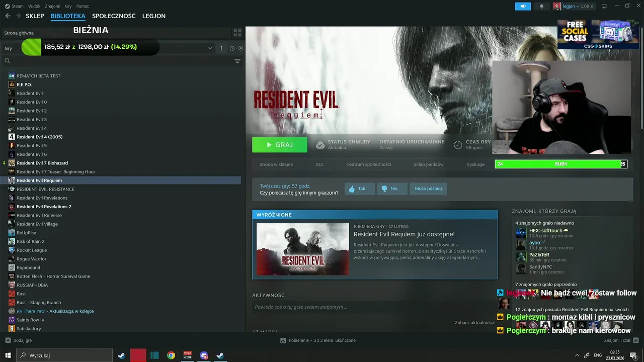The height and width of the screenshot is (362, 644).
Task: Open the featured Resident Evil Requiem thumbnail
Action: [x=302, y=249]
